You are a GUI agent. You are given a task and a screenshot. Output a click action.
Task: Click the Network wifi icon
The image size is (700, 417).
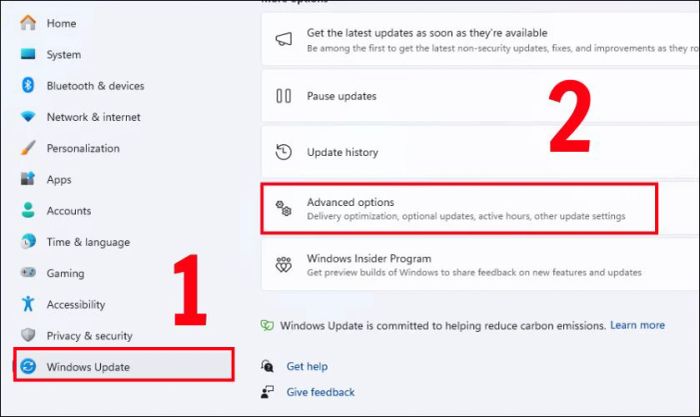click(x=28, y=117)
